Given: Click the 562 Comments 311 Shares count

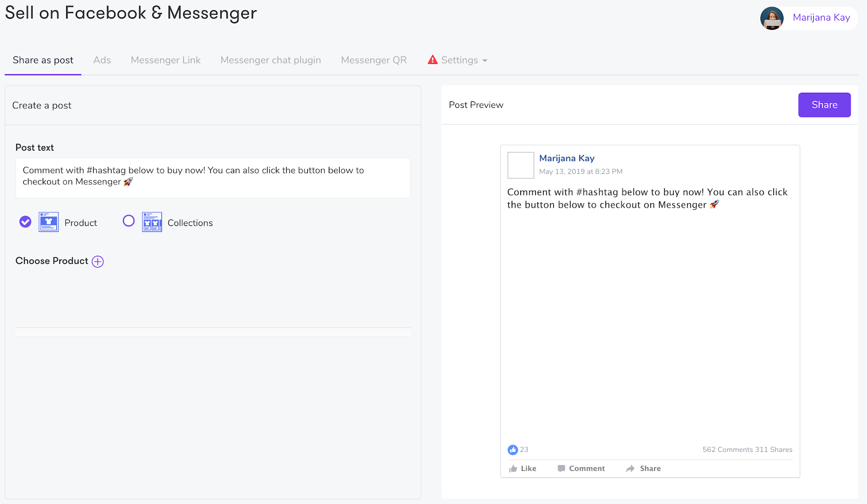Looking at the screenshot, I should coord(747,450).
